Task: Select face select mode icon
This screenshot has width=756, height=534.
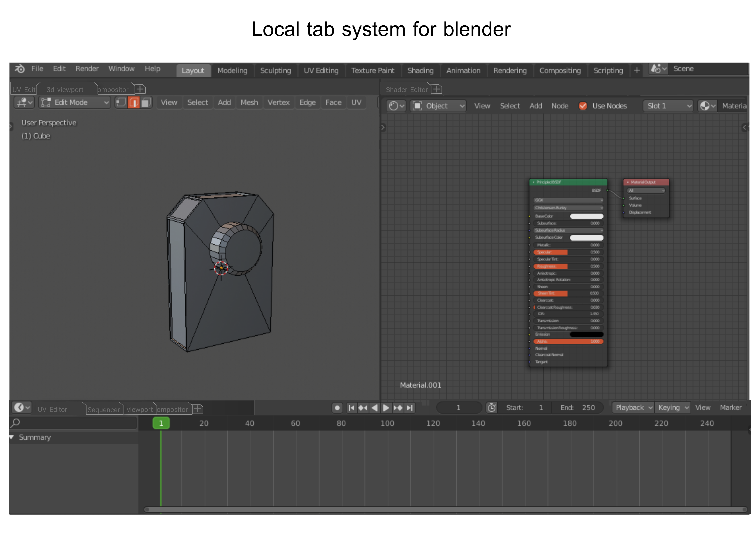Action: [146, 102]
